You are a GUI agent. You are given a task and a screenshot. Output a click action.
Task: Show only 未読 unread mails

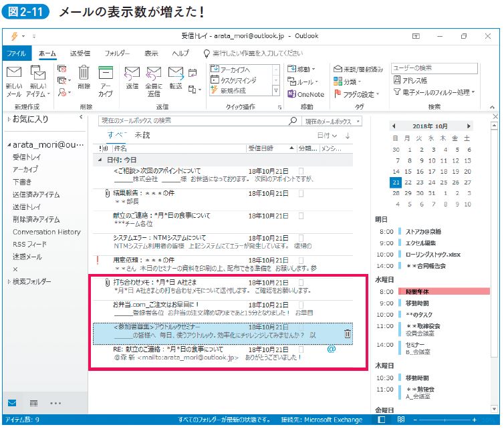[142, 135]
